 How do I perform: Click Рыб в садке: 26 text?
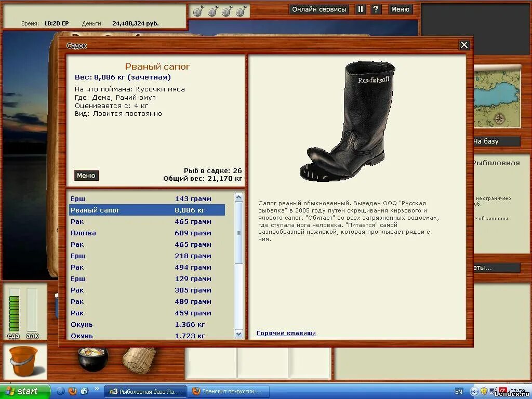(212, 170)
